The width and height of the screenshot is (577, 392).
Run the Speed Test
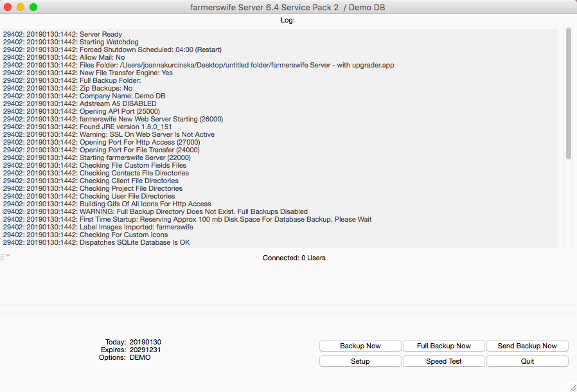443,361
